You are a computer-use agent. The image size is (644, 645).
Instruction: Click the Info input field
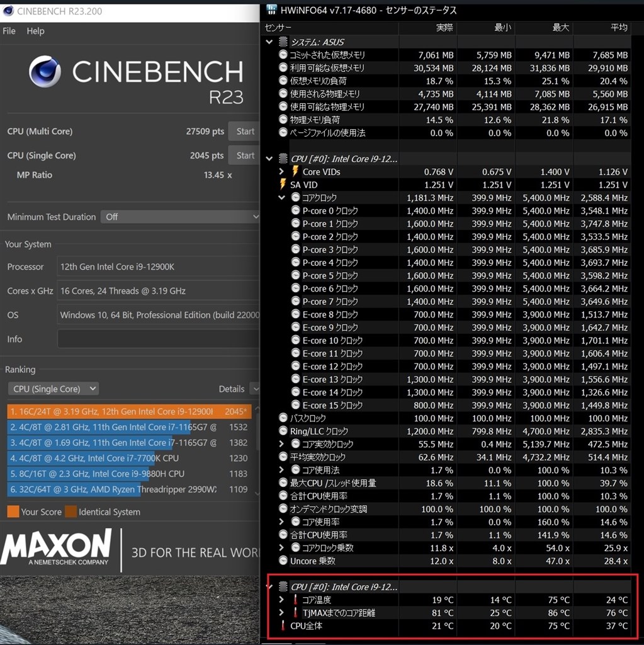[x=159, y=339]
